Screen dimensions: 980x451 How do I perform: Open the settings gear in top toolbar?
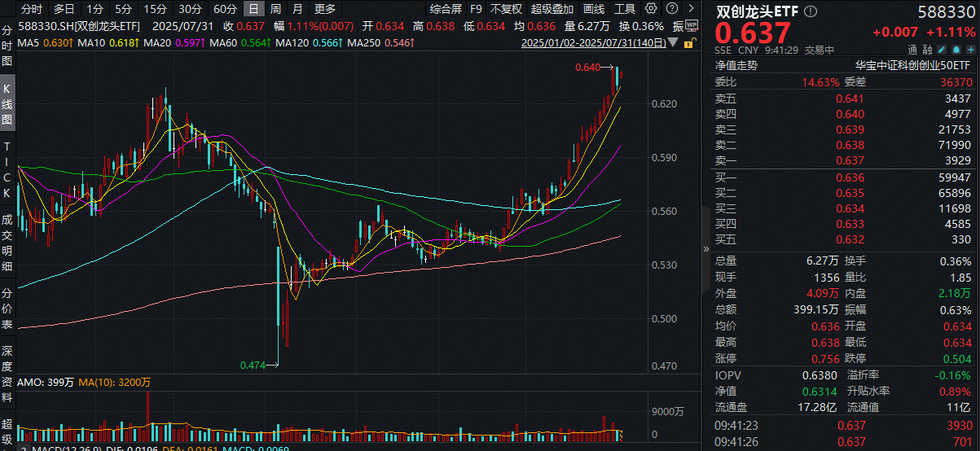(x=651, y=8)
